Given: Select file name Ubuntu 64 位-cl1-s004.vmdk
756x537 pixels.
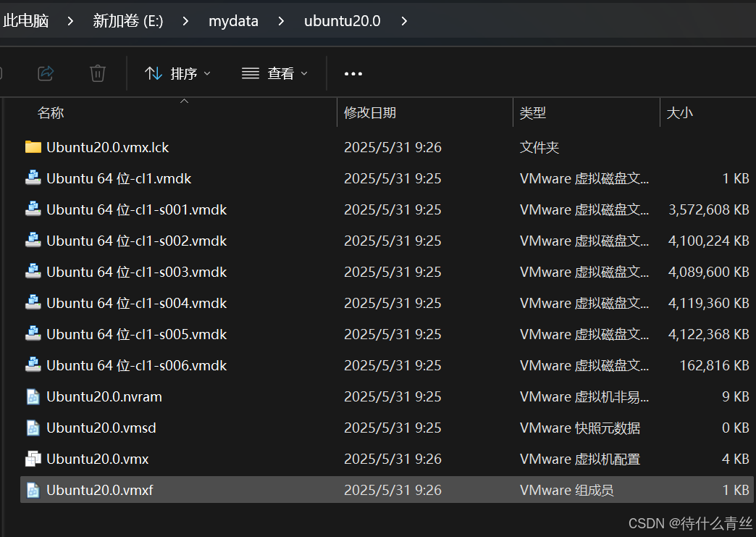Looking at the screenshot, I should pyautogui.click(x=136, y=303).
